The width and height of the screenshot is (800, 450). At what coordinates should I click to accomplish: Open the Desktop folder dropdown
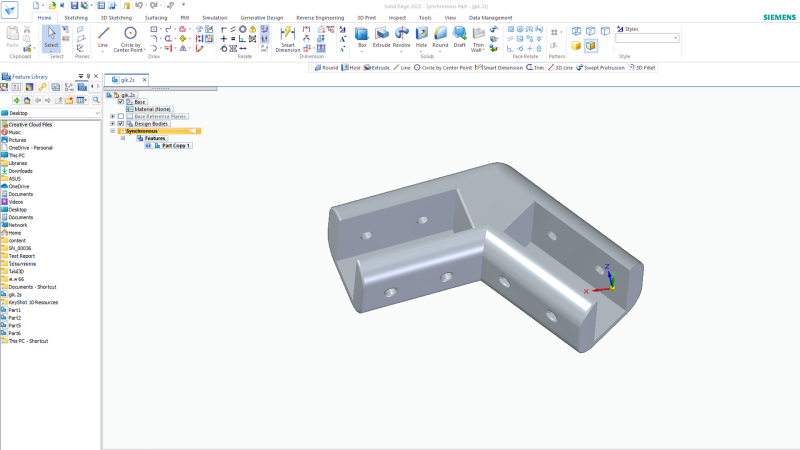click(x=97, y=113)
